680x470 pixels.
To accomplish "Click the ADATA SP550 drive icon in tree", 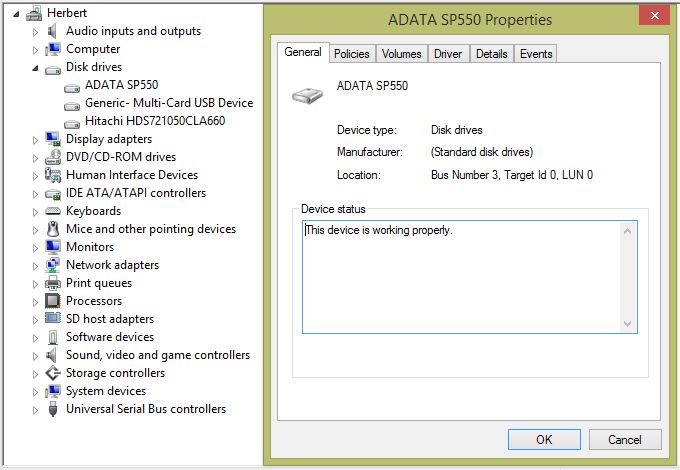I will [x=72, y=87].
